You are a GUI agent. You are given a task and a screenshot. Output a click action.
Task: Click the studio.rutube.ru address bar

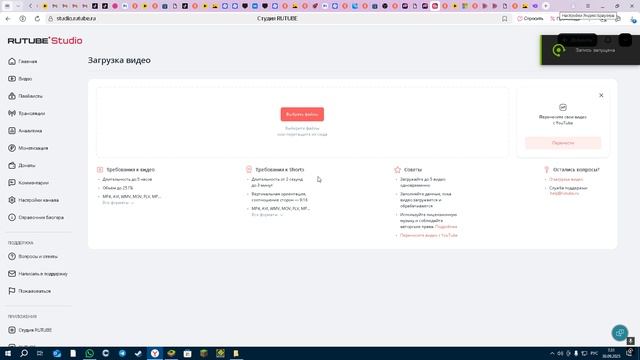pyautogui.click(x=76, y=19)
